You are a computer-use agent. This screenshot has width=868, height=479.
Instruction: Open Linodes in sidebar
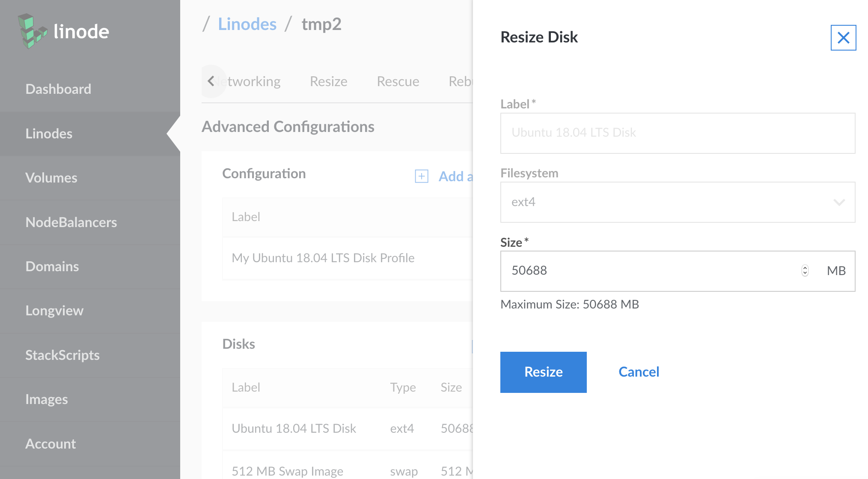pyautogui.click(x=90, y=134)
